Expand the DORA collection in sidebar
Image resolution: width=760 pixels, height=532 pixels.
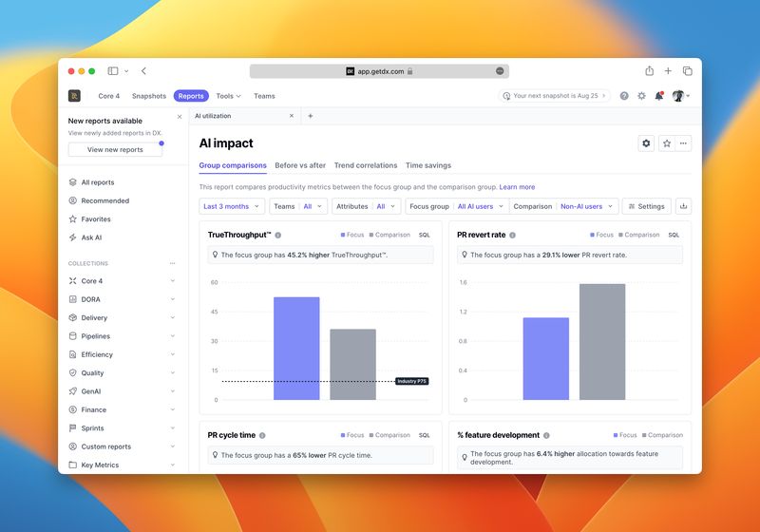point(172,299)
